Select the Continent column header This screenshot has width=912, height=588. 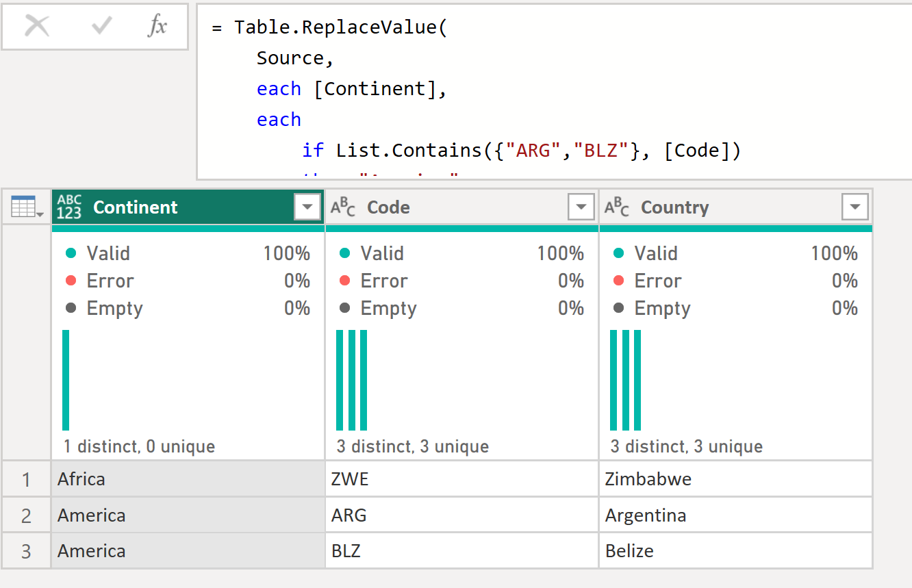point(188,207)
